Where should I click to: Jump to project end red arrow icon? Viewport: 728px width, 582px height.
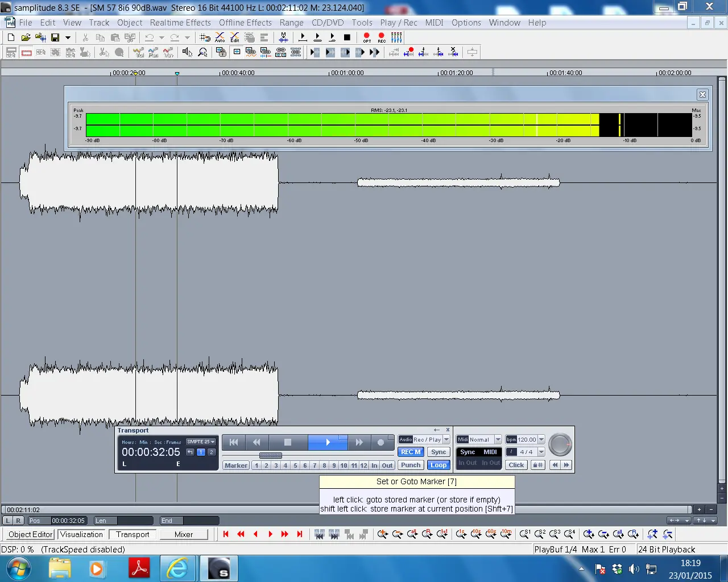(x=300, y=534)
